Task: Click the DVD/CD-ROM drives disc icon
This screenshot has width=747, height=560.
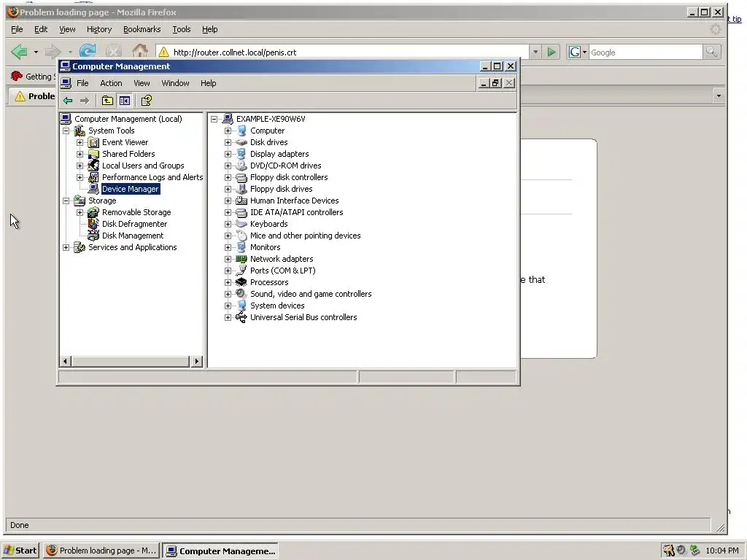Action: pyautogui.click(x=241, y=166)
